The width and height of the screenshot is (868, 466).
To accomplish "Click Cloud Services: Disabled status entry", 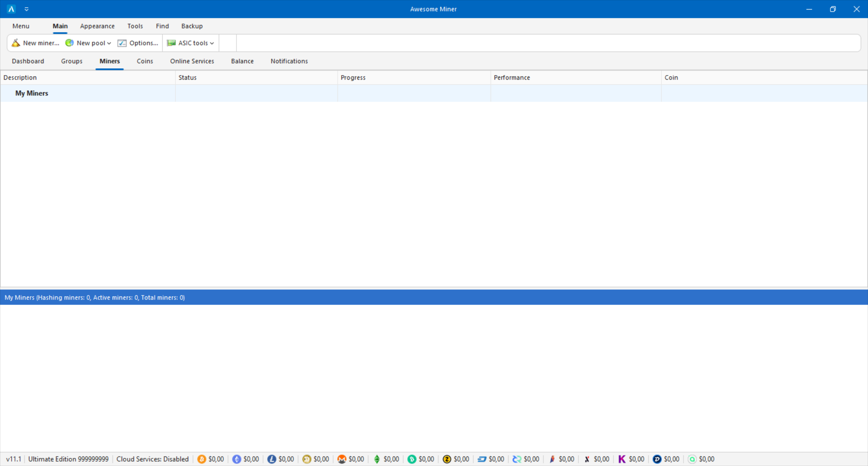I will coord(152,459).
